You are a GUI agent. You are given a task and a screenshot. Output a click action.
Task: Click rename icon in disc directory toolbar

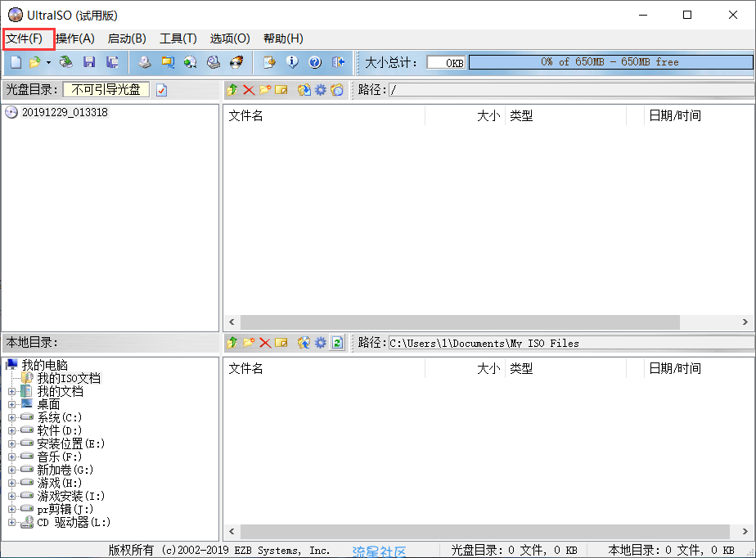pyautogui.click(x=281, y=90)
